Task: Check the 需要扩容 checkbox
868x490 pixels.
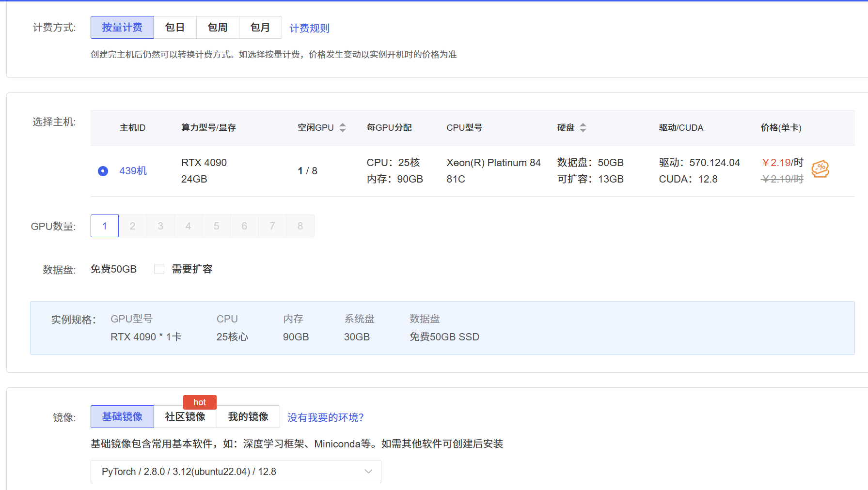Action: (159, 269)
